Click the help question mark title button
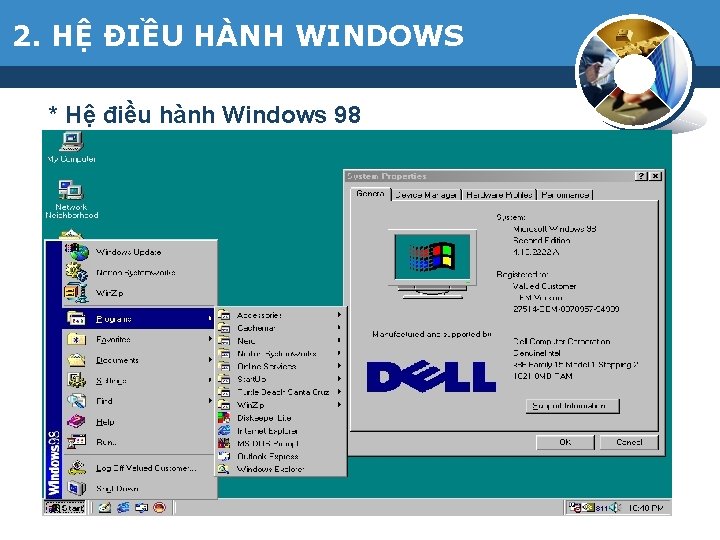720x540 pixels. click(x=641, y=176)
